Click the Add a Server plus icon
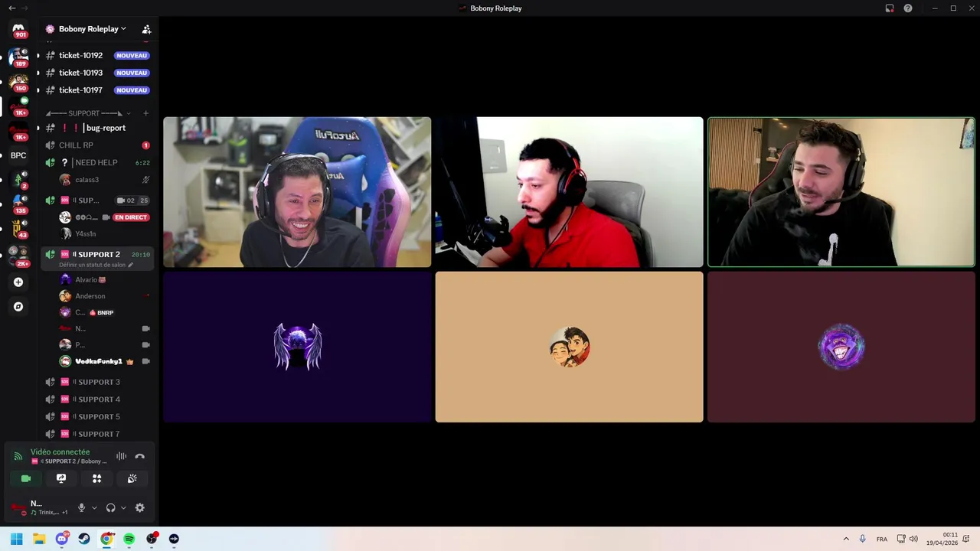This screenshot has width=980, height=551. (18, 282)
